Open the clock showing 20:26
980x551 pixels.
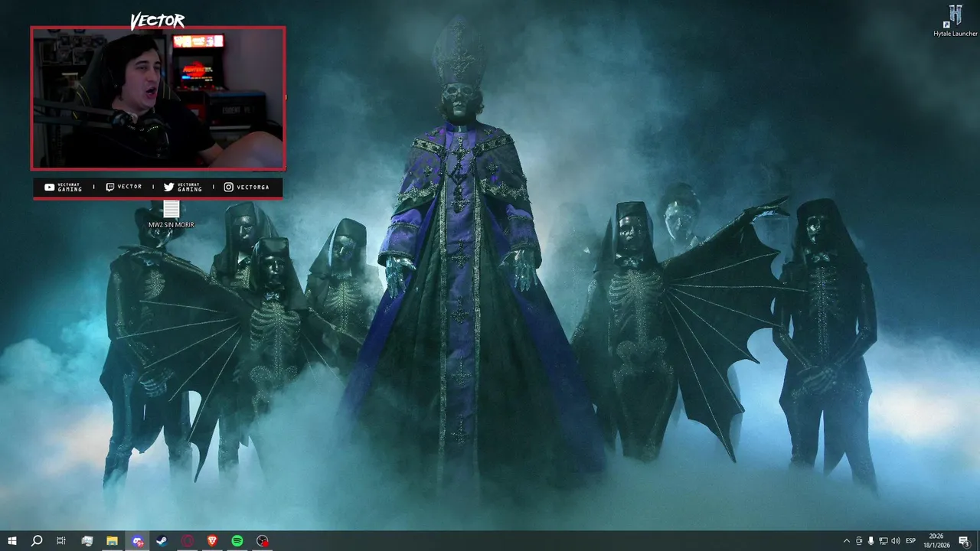point(938,541)
